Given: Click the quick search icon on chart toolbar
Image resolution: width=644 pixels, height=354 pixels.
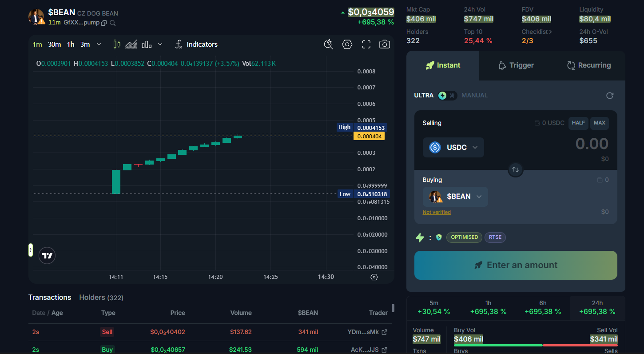Looking at the screenshot, I should [328, 44].
